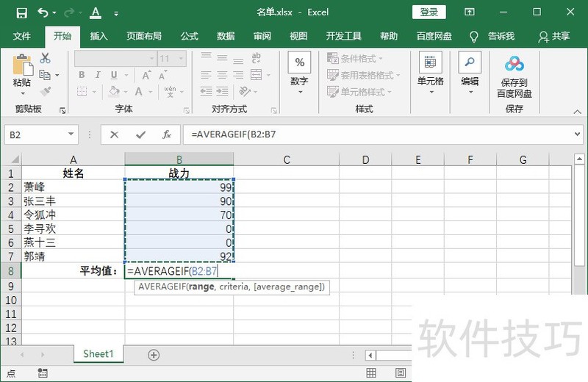Viewport: 588px width, 382px height.
Task: Increase font size with large A icon
Action: [146, 75]
